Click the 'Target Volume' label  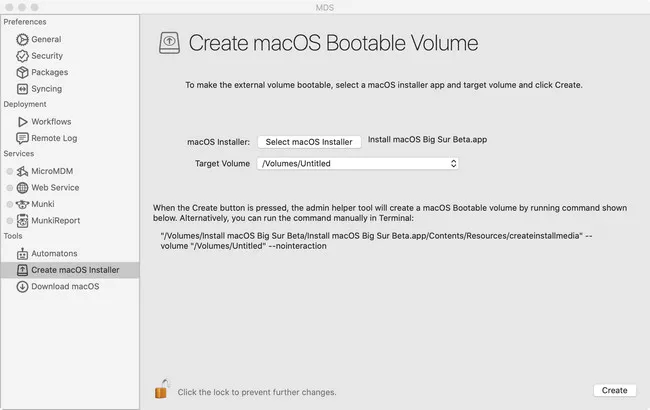click(x=222, y=164)
